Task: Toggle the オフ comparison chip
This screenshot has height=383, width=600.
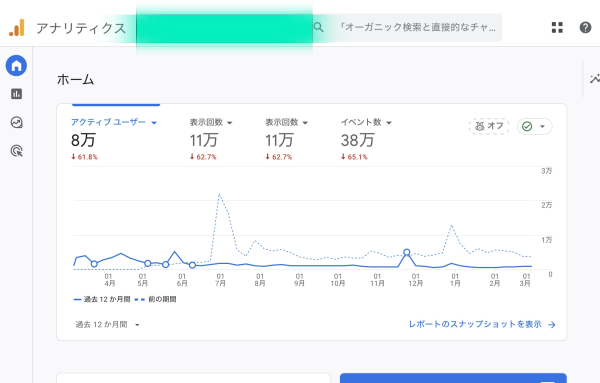Action: pyautogui.click(x=489, y=126)
